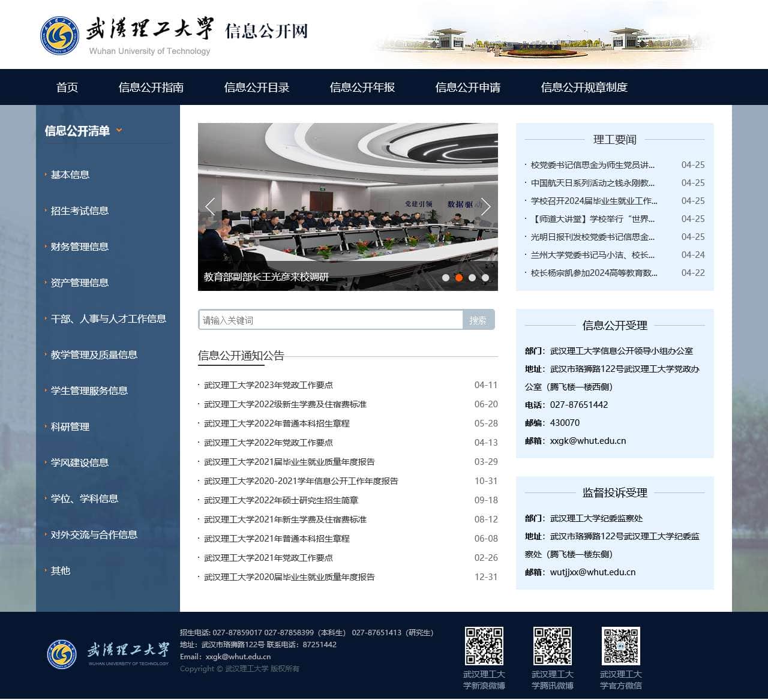The width and height of the screenshot is (768, 700).
Task: Open 基本信息 in the sidebar
Action: pos(70,175)
